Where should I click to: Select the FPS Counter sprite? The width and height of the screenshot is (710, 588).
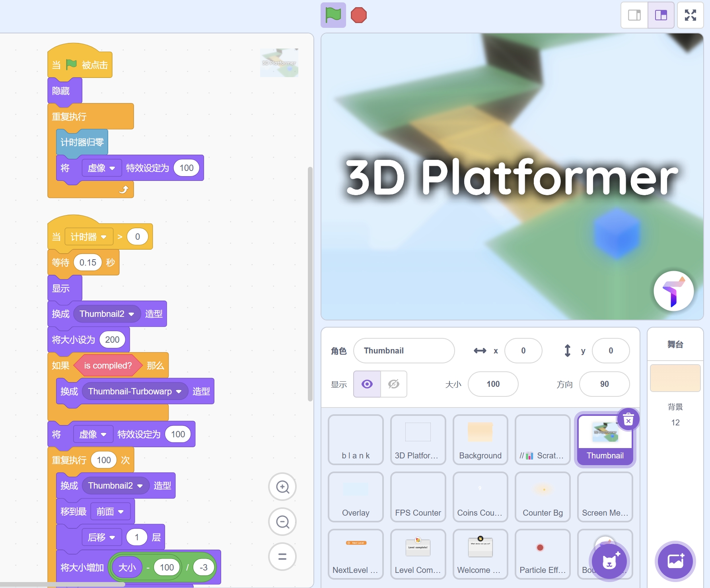[x=418, y=497]
